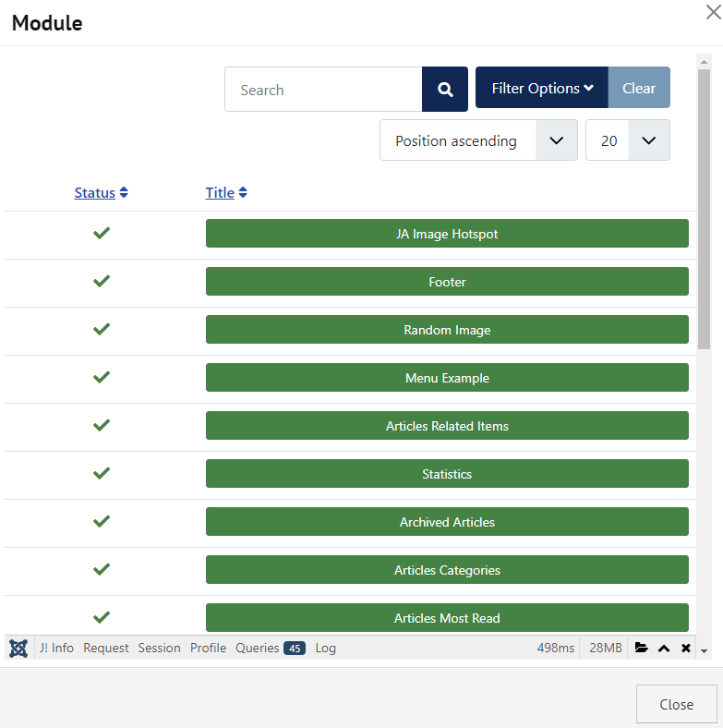
Task: Click the Status column sort arrows icon
Action: pyautogui.click(x=124, y=193)
